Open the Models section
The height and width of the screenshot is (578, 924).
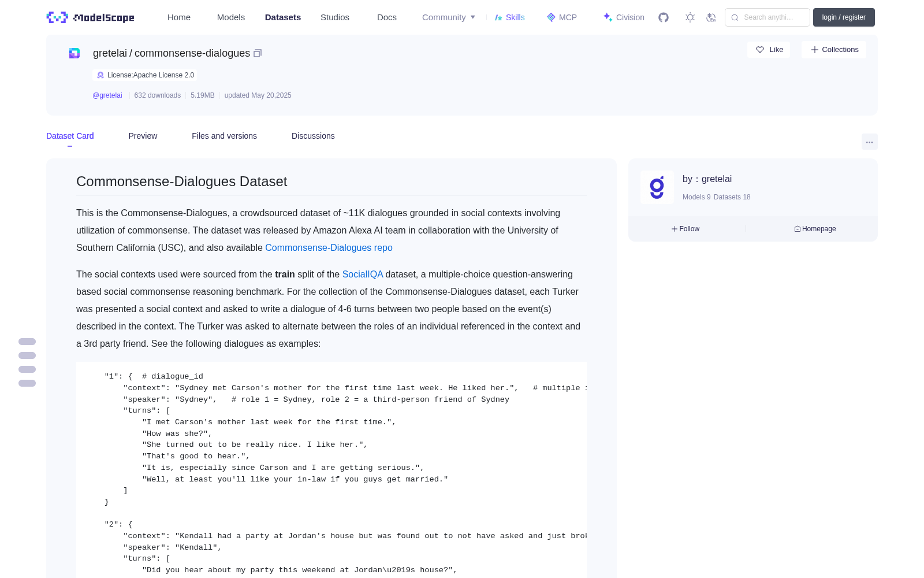(231, 17)
